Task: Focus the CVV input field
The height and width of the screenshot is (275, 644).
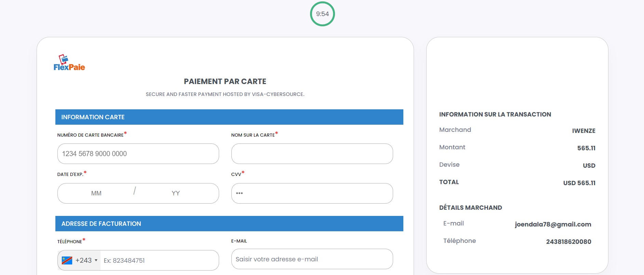Action: tap(312, 193)
